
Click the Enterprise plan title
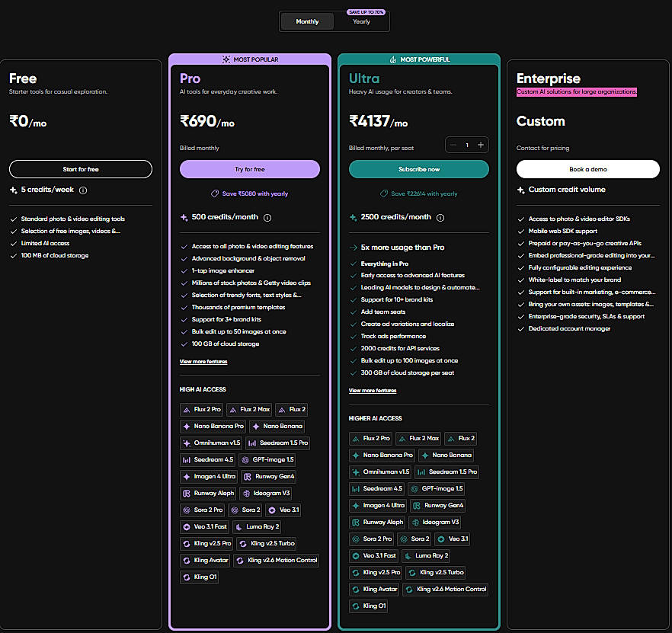pos(548,79)
